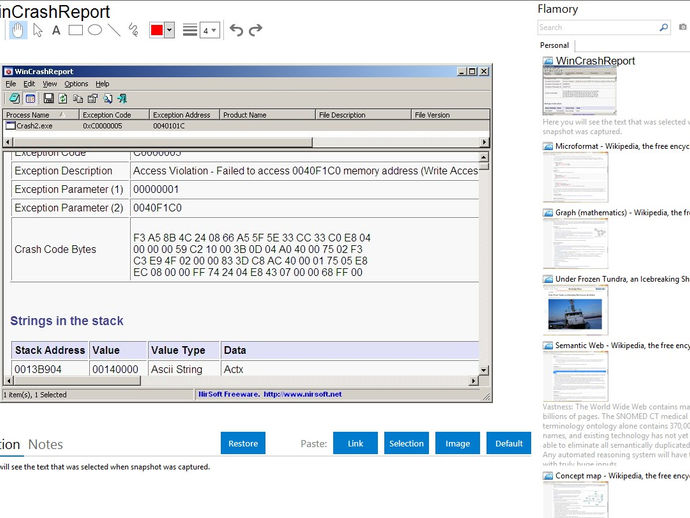
Task: Choose the rectangle drawing tool
Action: pos(75,30)
